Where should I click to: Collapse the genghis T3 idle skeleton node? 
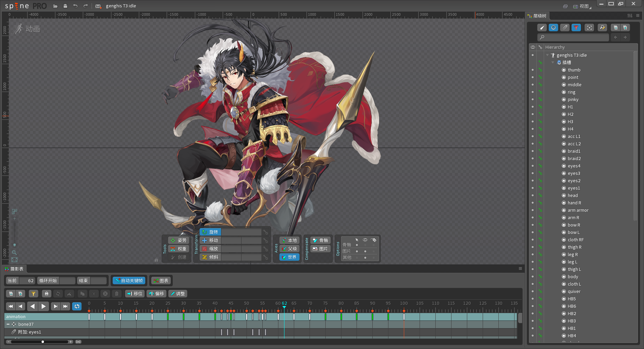click(x=547, y=55)
